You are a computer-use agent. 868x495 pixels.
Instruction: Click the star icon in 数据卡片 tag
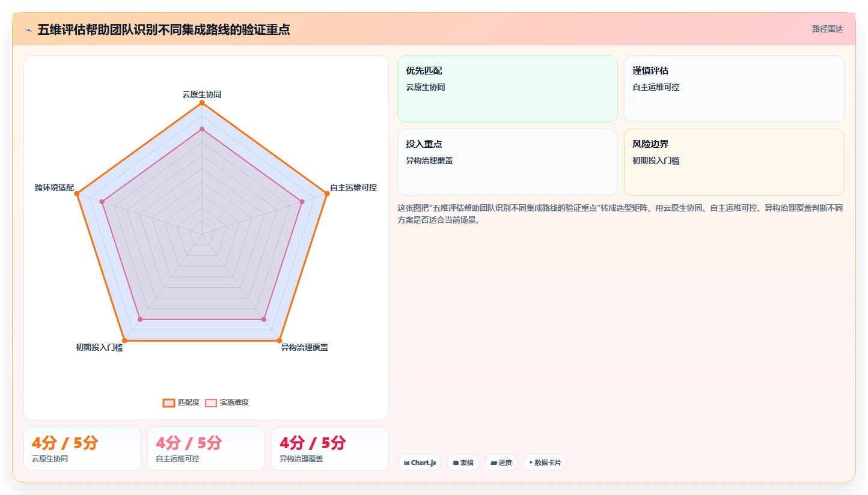point(531,463)
